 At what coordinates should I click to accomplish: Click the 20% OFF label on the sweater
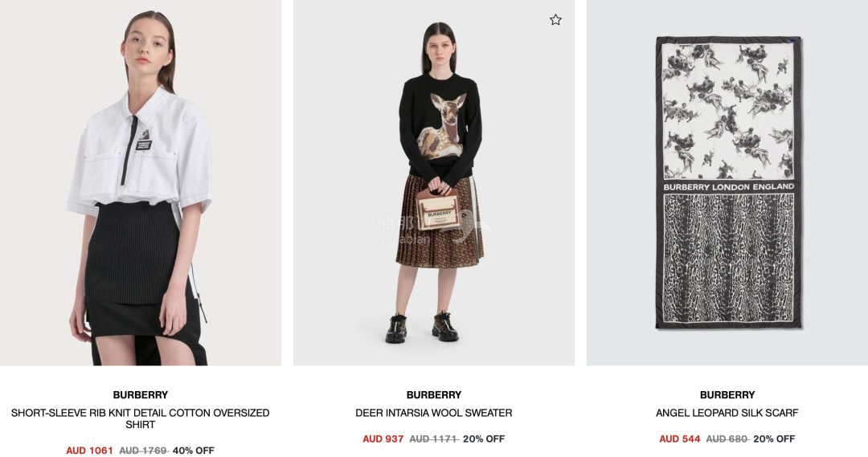(x=484, y=439)
